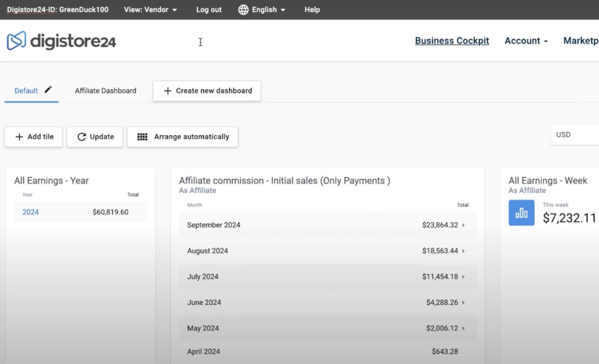This screenshot has width=599, height=364.
Task: Open the USD currency selector
Action: point(575,135)
